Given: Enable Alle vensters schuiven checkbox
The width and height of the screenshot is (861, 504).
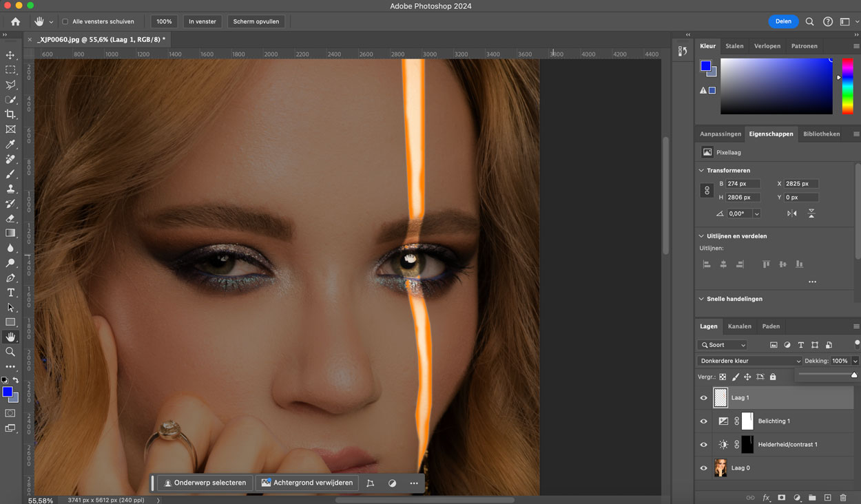Looking at the screenshot, I should [x=65, y=21].
